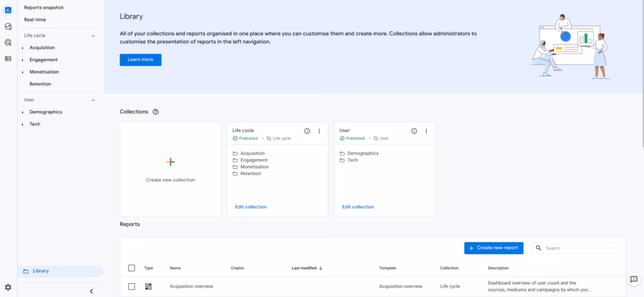The width and height of the screenshot is (644, 297).
Task: Click Edit collection on User card
Action: [x=358, y=207]
